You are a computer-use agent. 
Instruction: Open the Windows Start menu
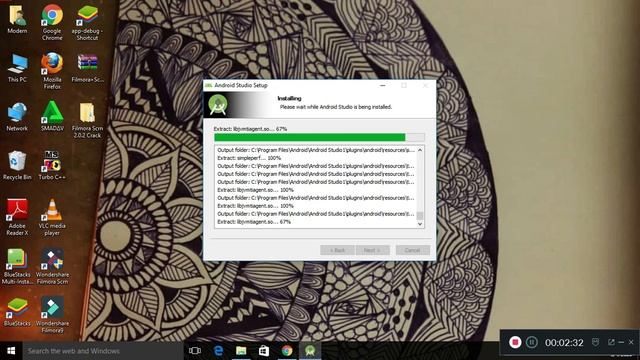pyautogui.click(x=11, y=351)
